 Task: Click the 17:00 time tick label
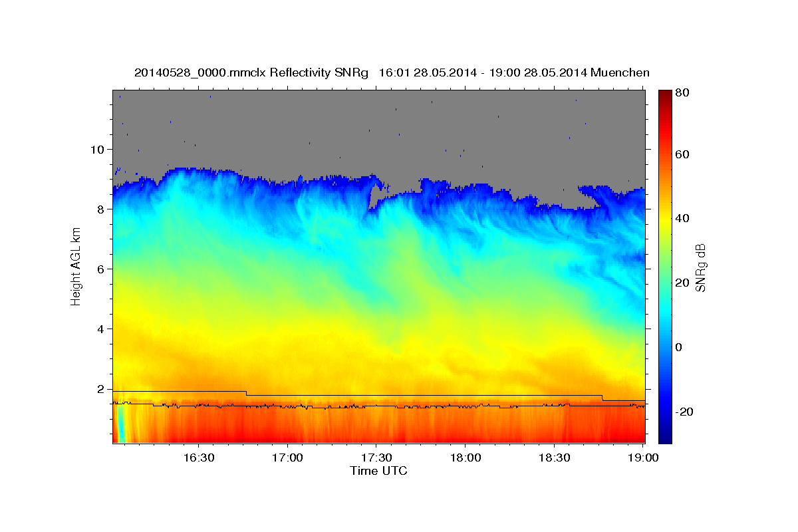tap(288, 458)
